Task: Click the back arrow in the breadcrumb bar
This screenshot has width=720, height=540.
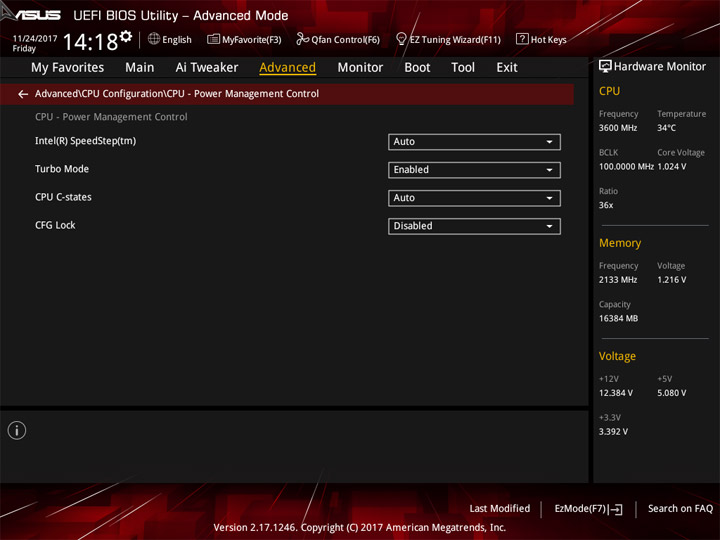Action: click(x=23, y=94)
